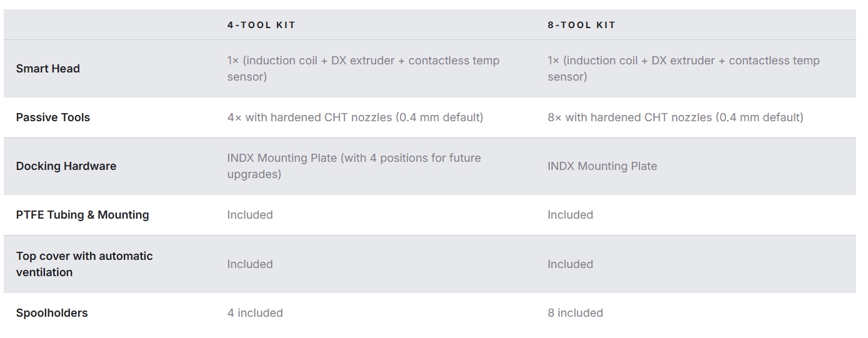Click the 8-tool kit INDX Mounting Plate cell

click(x=602, y=166)
